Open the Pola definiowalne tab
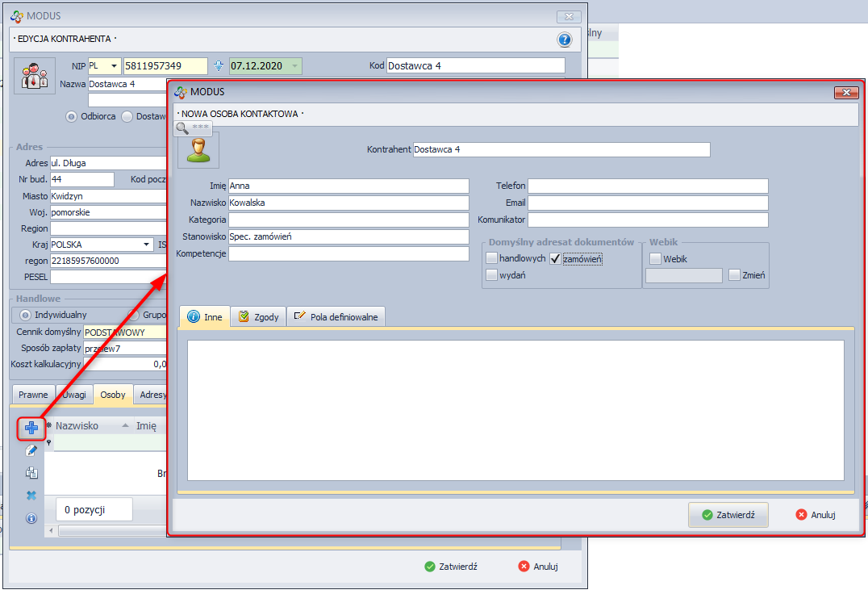Viewport: 868px width, 594px height. click(336, 317)
